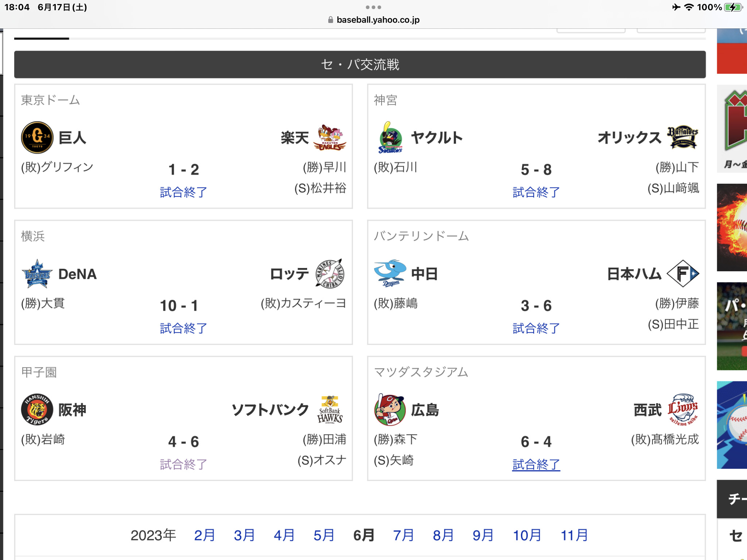The width and height of the screenshot is (747, 560).
Task: Click the Yomiuri Giants team logo
Action: tap(37, 137)
